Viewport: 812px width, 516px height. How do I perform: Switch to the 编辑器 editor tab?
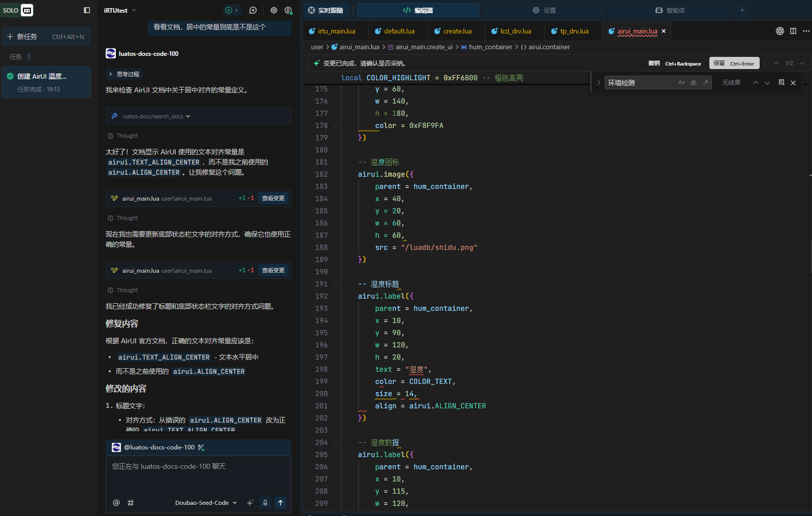tap(418, 10)
